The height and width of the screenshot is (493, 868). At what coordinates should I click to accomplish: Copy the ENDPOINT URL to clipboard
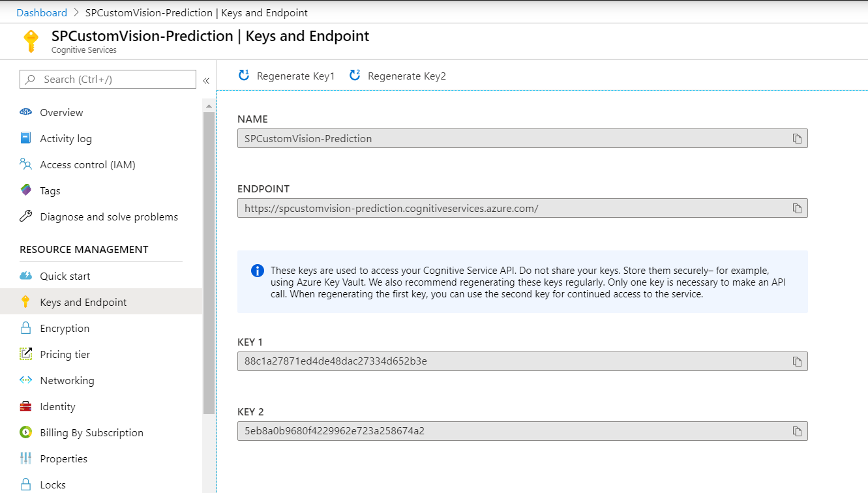(x=797, y=209)
